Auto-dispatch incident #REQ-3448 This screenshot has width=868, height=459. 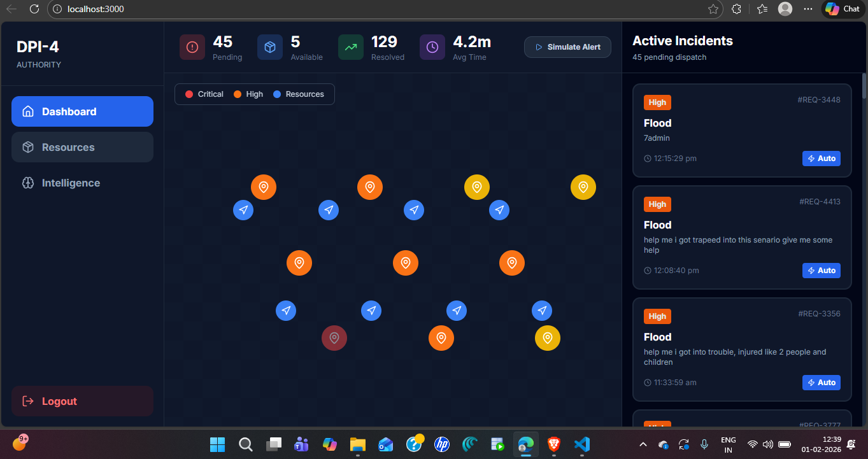[x=821, y=159]
